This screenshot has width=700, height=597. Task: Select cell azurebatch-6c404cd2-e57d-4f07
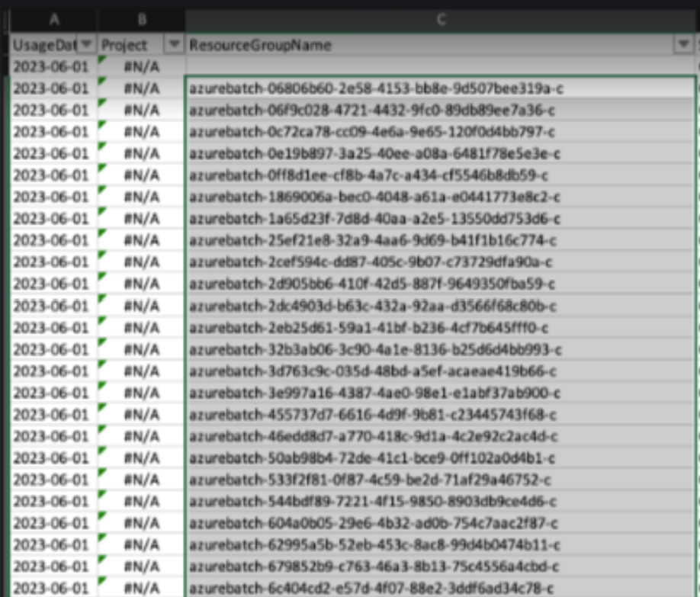pyautogui.click(x=441, y=588)
